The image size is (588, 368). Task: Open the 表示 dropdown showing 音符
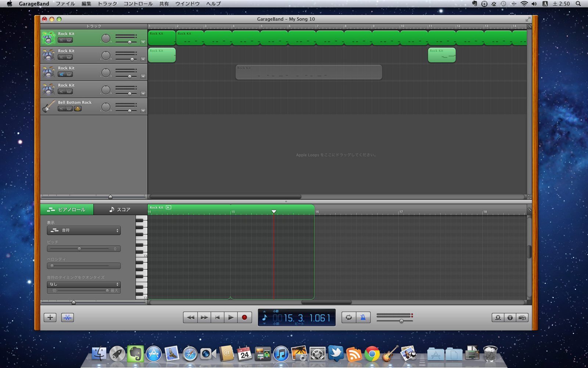84,230
